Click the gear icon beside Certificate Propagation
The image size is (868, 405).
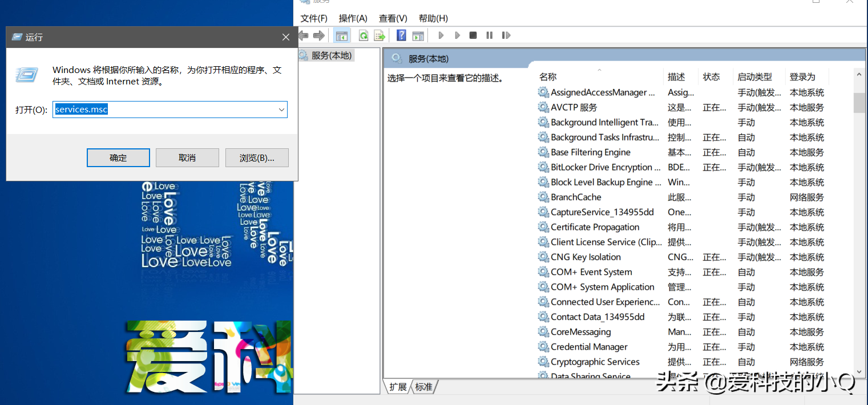point(543,227)
